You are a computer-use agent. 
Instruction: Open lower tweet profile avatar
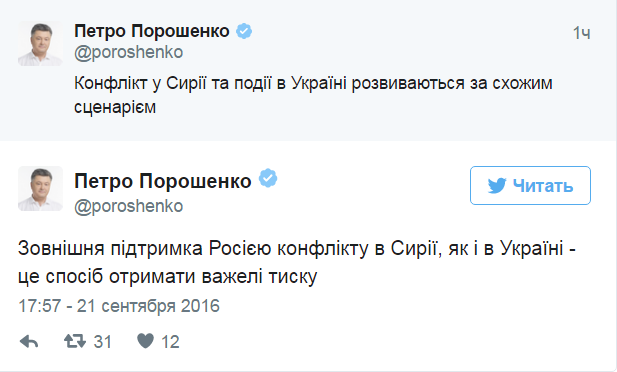(x=40, y=189)
